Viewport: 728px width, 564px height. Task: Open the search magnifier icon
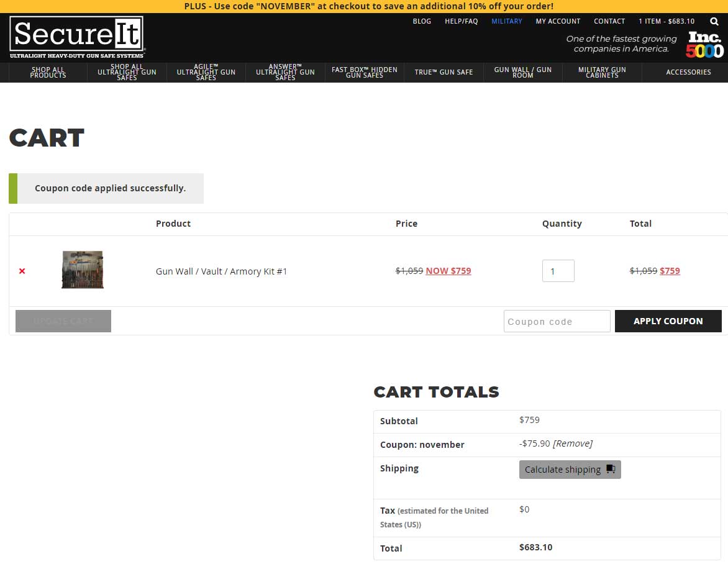pos(714,21)
